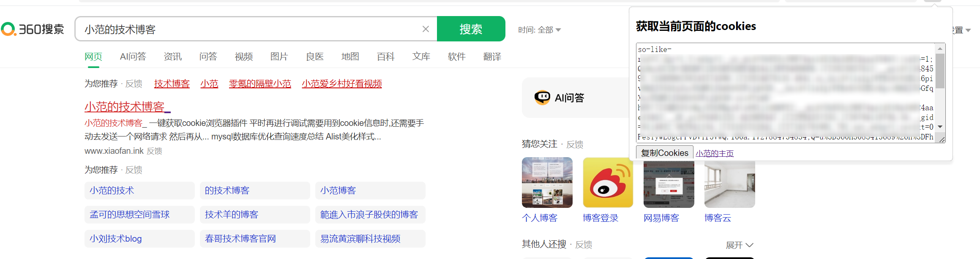Open the 图片 tab

click(x=279, y=57)
